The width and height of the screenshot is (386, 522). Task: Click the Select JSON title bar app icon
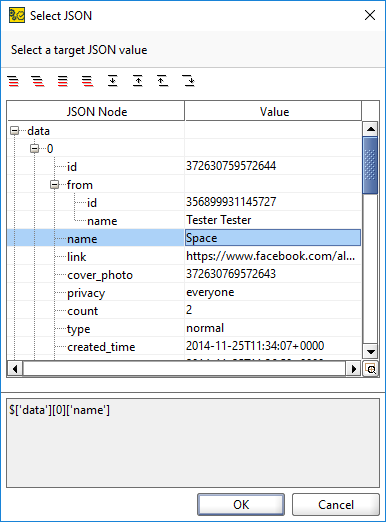pos(17,15)
